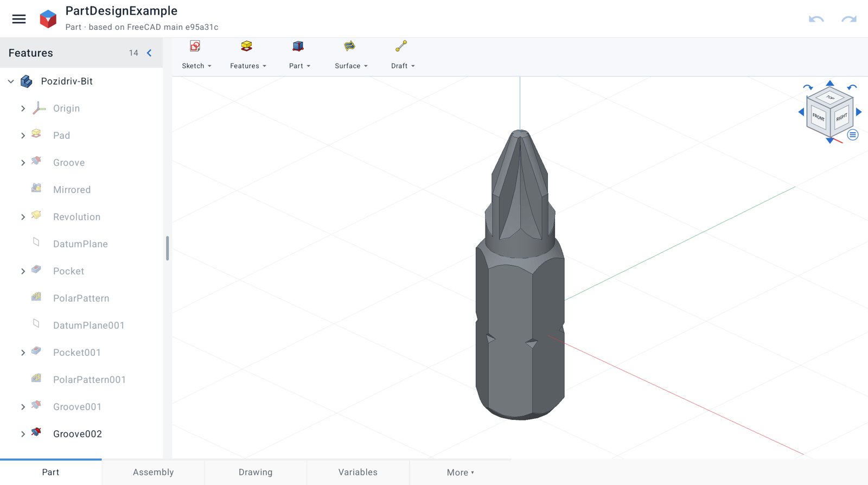This screenshot has width=868, height=485.
Task: Click the Mirrored feature icon
Action: coord(36,188)
